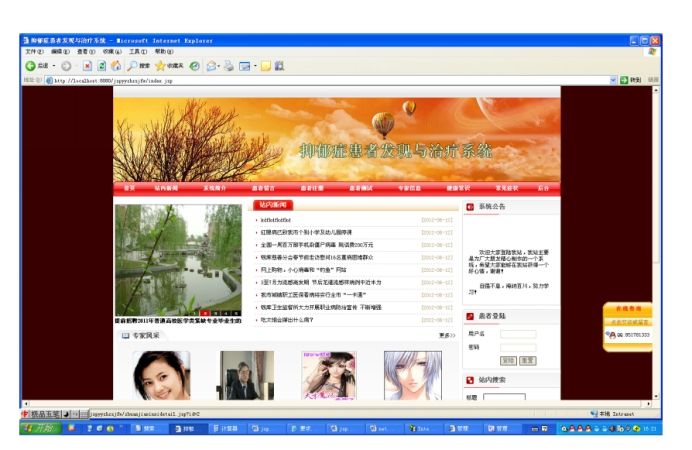The height and width of the screenshot is (450, 692).
Task: Open 首页 in the red navigation bar
Action: (129, 188)
